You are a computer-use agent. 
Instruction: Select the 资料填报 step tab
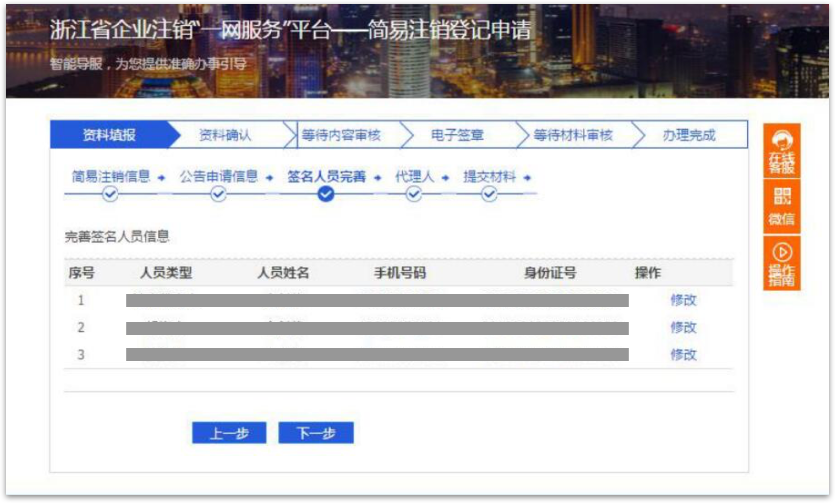pyautogui.click(x=109, y=135)
